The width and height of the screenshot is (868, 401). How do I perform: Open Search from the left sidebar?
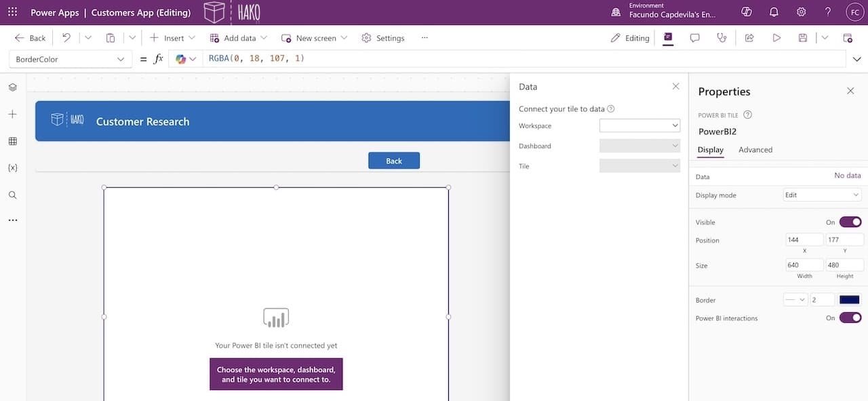pyautogui.click(x=11, y=194)
